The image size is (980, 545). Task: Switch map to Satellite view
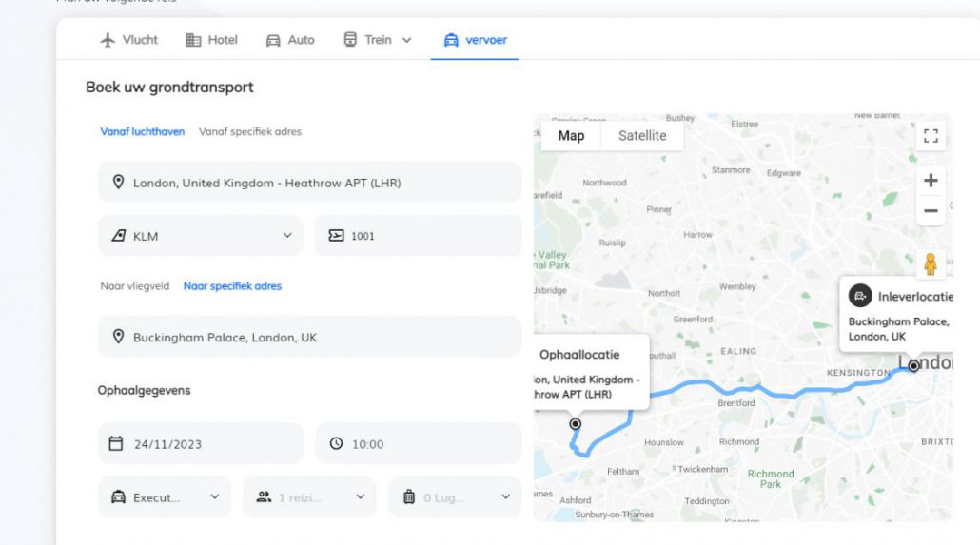pos(642,135)
